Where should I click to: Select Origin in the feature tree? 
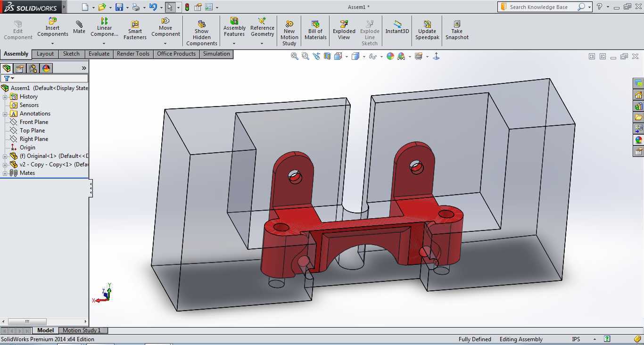click(27, 148)
